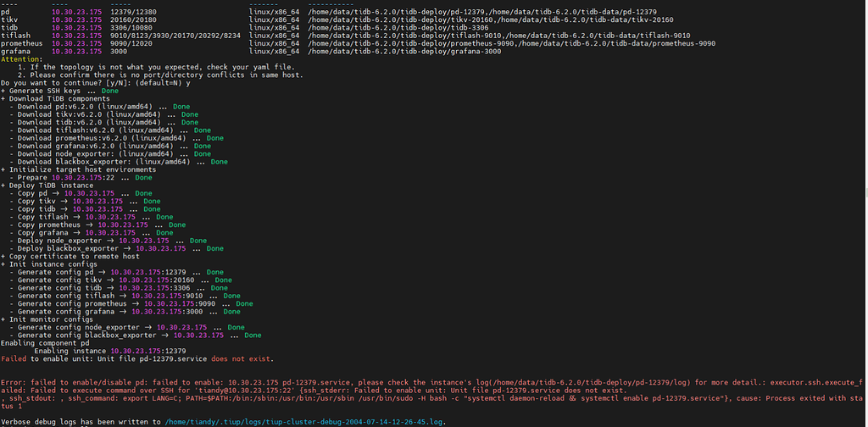Click "Download node_exporter" line
Image resolution: width=868 pixels, height=427 pixels.
110,153
